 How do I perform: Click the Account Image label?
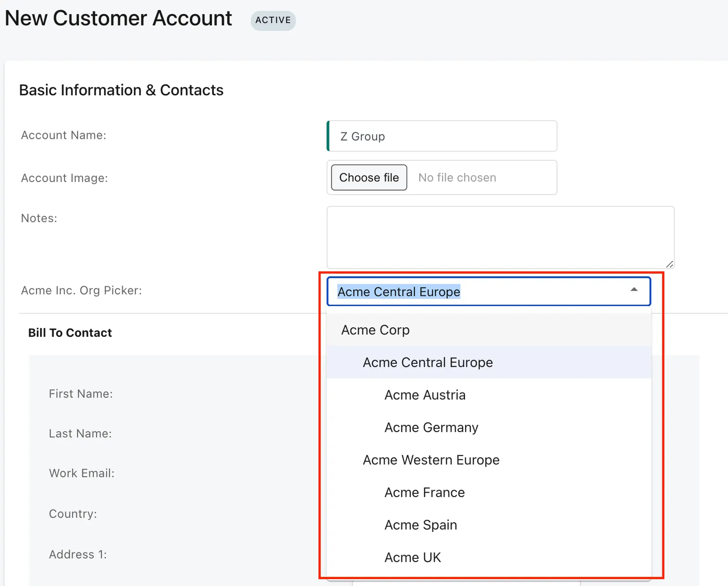(65, 178)
